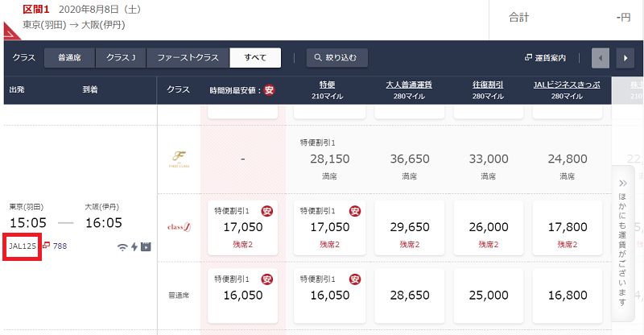Select the すべて class tab
The height and width of the screenshot is (335, 644).
(255, 57)
